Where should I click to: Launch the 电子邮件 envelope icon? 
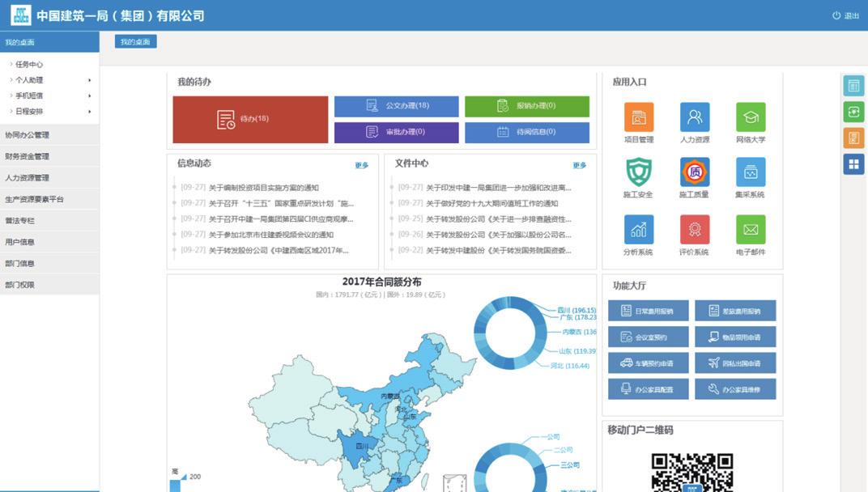[751, 230]
